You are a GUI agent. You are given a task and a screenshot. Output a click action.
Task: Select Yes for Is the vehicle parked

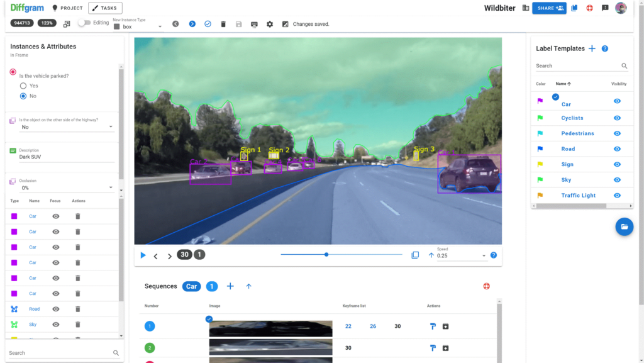coord(23,86)
